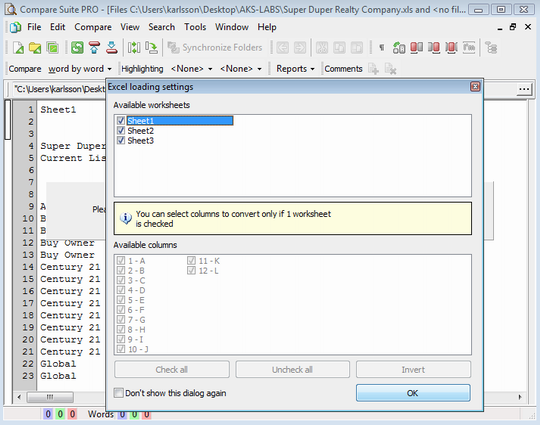Toggle column '5 - E' checkbox
Image resolution: width=540 pixels, height=425 pixels.
[121, 300]
